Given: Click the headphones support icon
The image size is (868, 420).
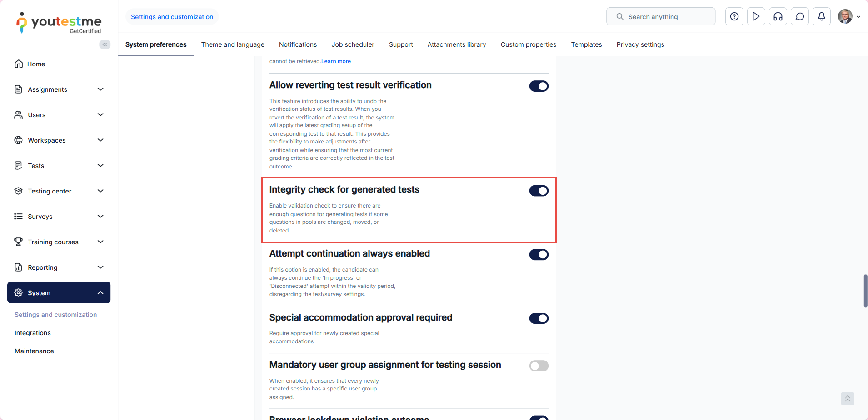Looking at the screenshot, I should (778, 17).
